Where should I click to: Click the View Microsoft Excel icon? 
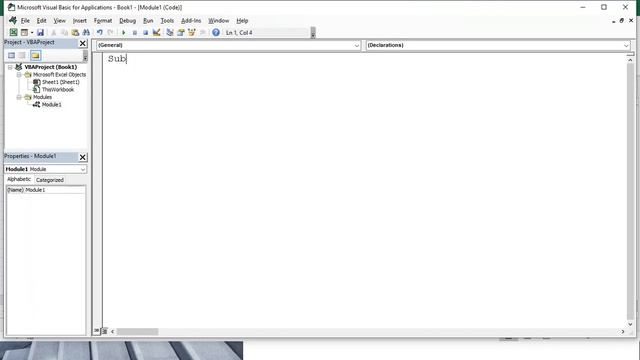pyautogui.click(x=13, y=32)
